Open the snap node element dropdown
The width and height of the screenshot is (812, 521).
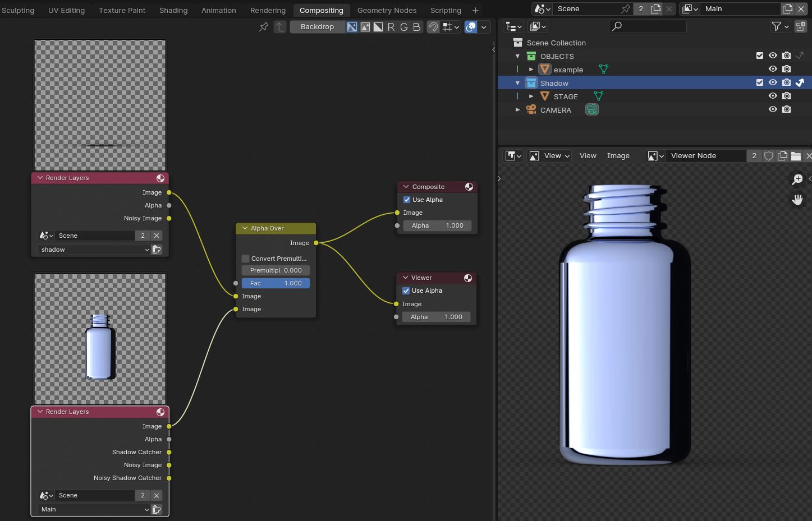click(451, 27)
